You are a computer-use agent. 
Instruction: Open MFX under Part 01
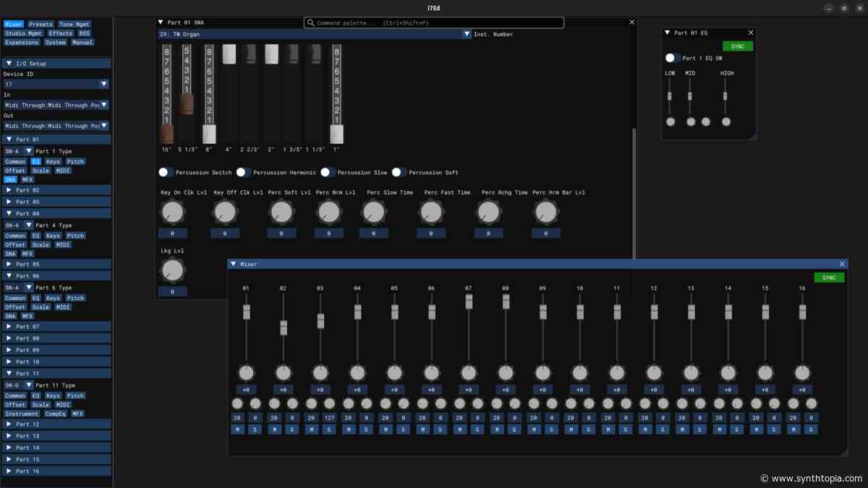coord(27,179)
